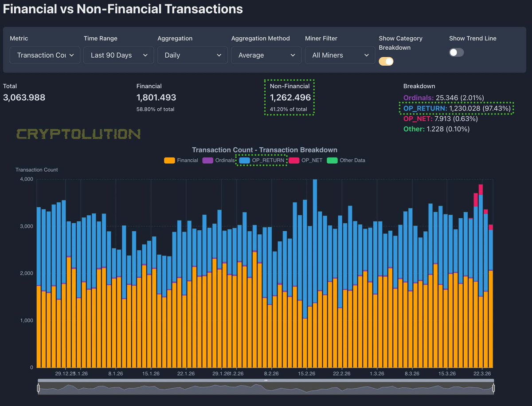The height and width of the screenshot is (406, 532).
Task: Click the Transaction Count y-axis label
Action: [x=37, y=170]
